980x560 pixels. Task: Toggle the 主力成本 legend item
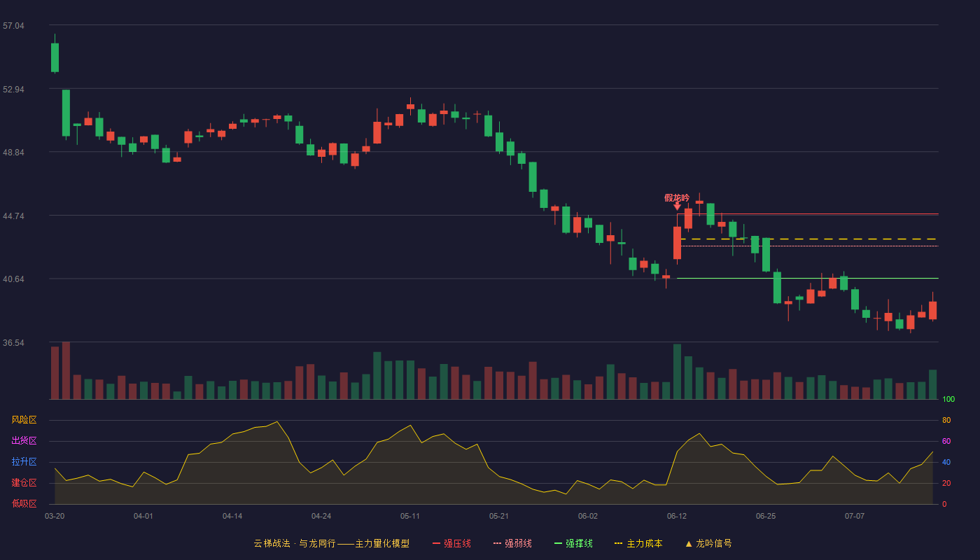638,543
